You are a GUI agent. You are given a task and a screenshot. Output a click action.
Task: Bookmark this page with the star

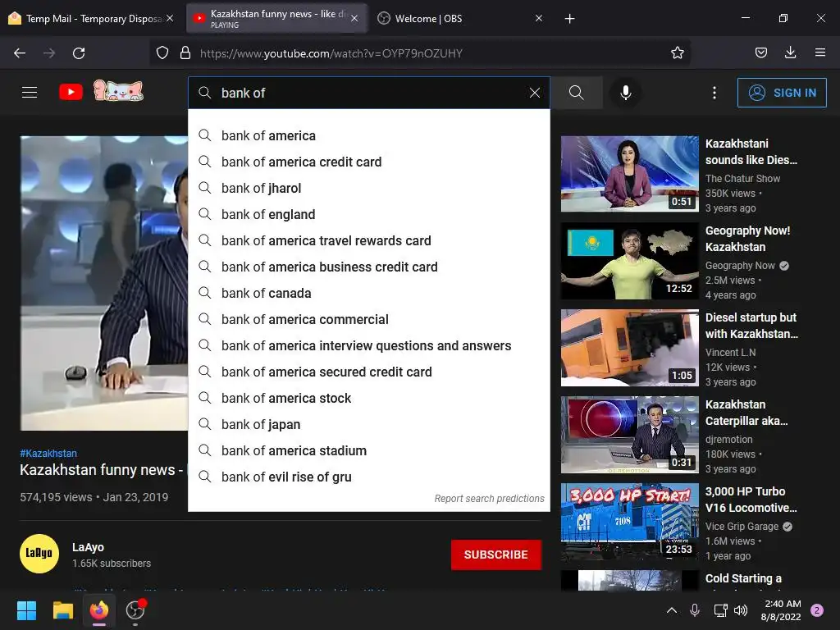677,52
